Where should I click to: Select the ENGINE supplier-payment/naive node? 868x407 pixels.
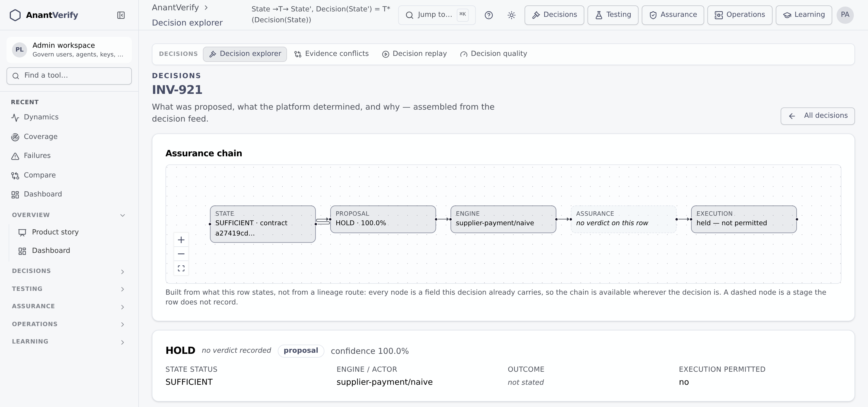(x=503, y=219)
